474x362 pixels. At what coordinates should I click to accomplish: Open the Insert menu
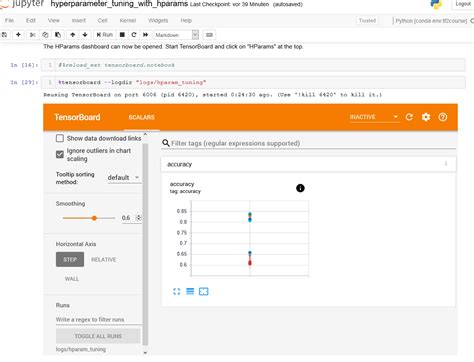[79, 20]
